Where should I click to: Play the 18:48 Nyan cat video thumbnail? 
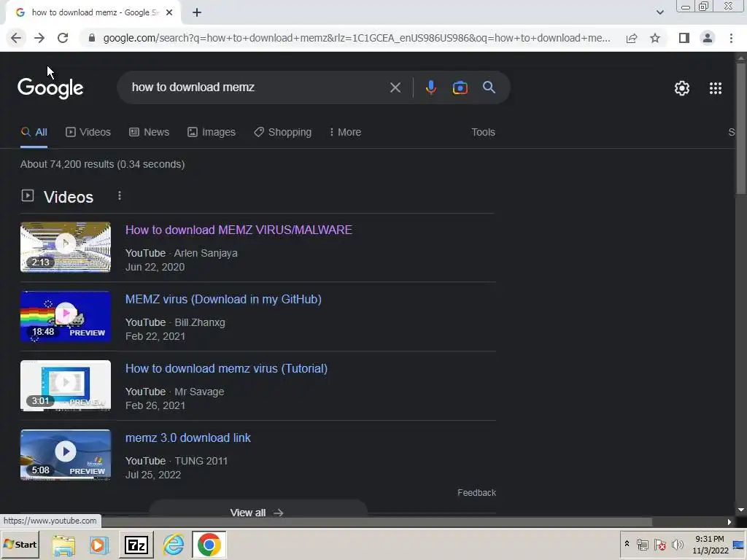tap(66, 316)
